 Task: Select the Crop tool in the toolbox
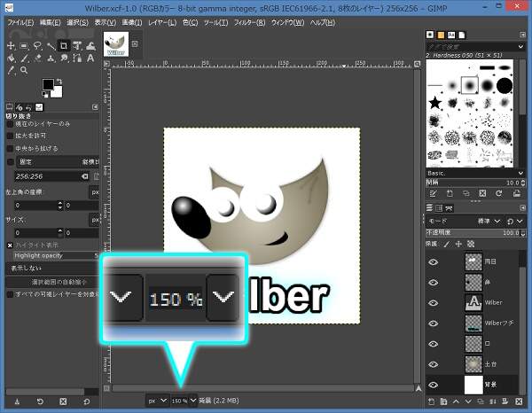tap(63, 45)
